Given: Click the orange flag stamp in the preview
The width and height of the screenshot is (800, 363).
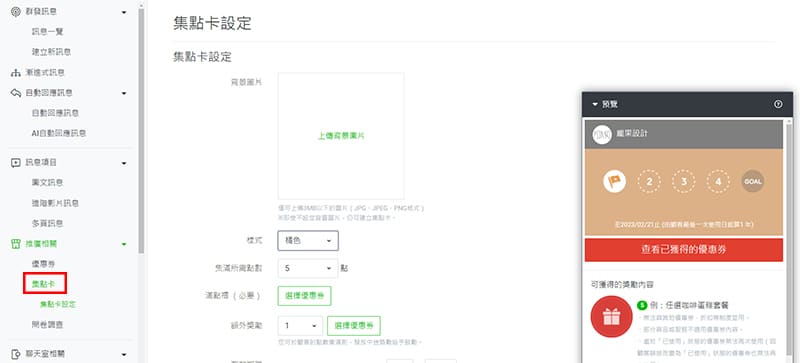Looking at the screenshot, I should click(x=614, y=181).
